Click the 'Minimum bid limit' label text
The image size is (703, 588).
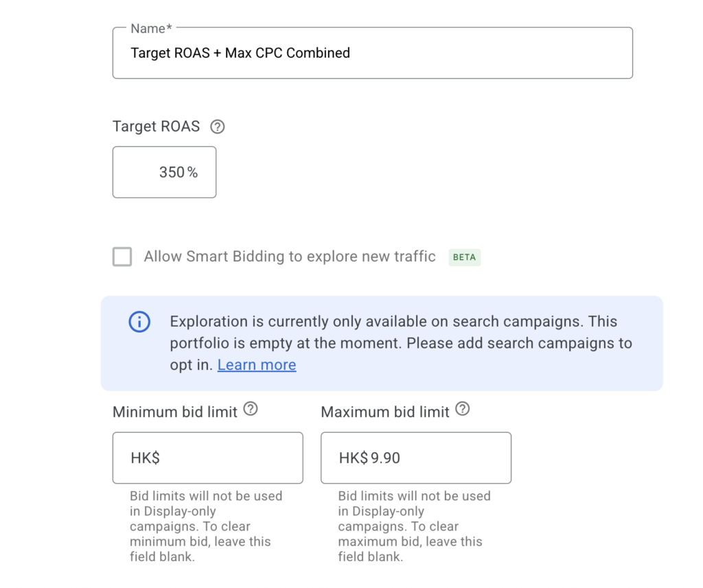(x=175, y=412)
